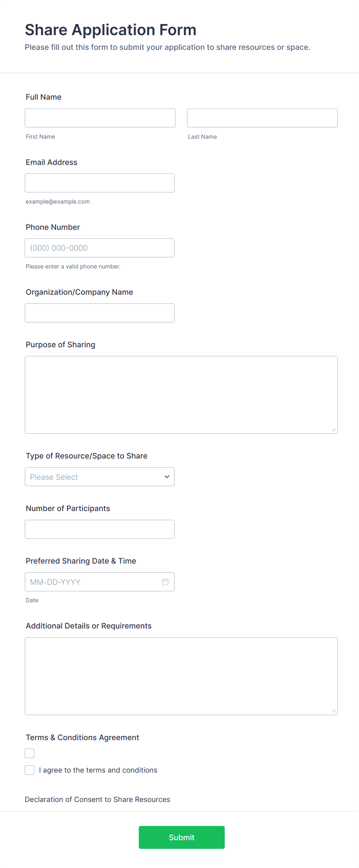Image resolution: width=359 pixels, height=868 pixels.
Task: Click the 'I agree to the terms' label text
Action: tap(98, 770)
